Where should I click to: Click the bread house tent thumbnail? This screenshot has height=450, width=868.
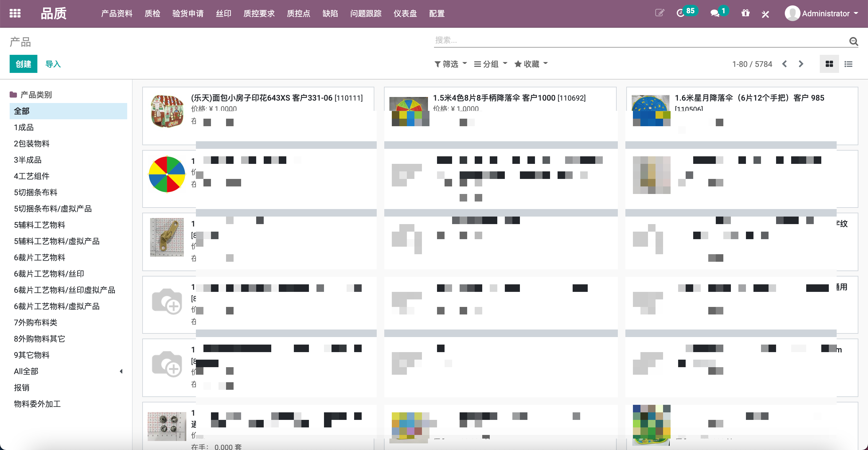(x=167, y=111)
